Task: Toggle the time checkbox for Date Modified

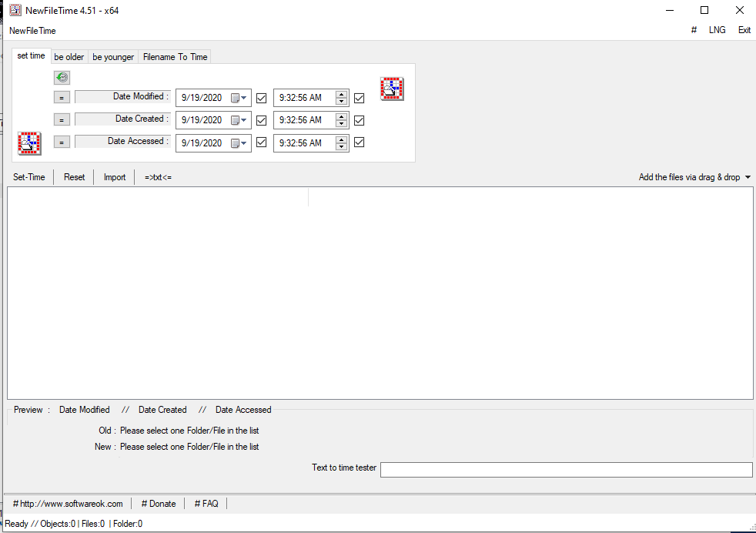Action: pyautogui.click(x=360, y=98)
